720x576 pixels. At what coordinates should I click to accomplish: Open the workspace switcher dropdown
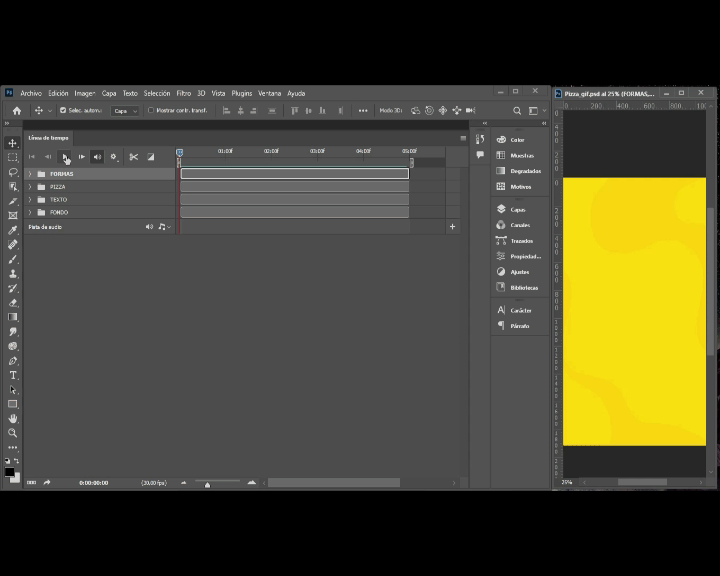coord(537,111)
